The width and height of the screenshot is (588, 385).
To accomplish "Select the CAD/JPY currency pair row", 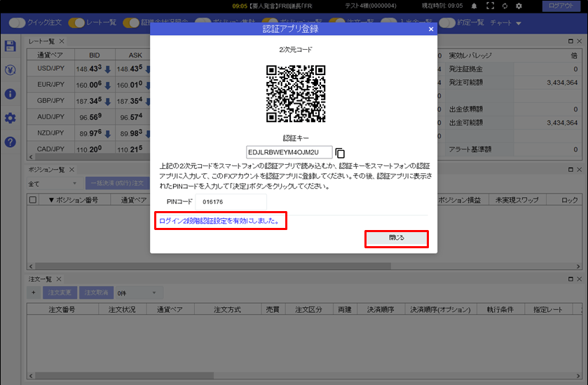I will pos(50,149).
